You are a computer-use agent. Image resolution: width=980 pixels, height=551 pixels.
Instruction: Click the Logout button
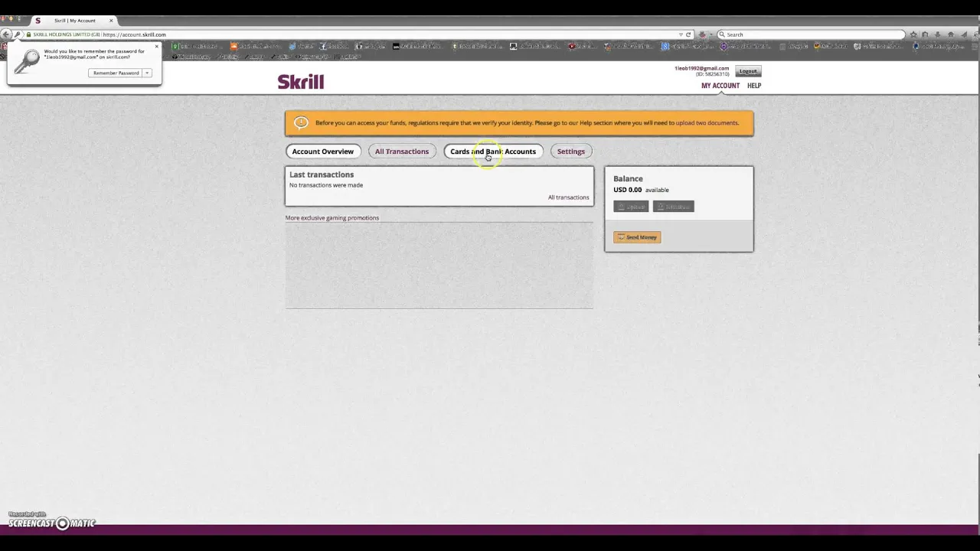748,71
